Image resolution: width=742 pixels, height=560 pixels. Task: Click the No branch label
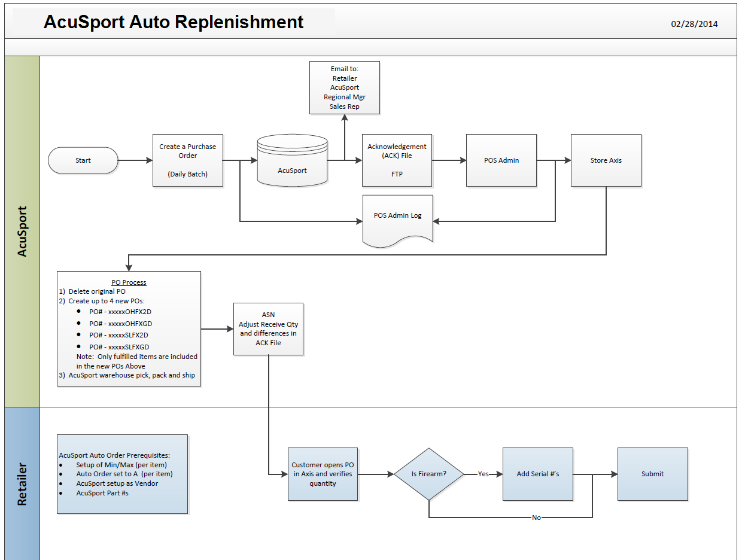[x=536, y=518]
